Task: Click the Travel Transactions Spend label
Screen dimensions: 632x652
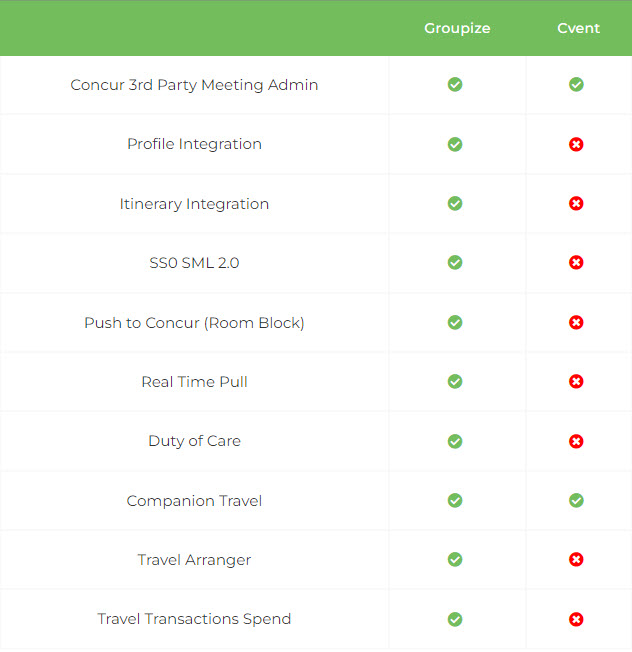Action: tap(194, 619)
